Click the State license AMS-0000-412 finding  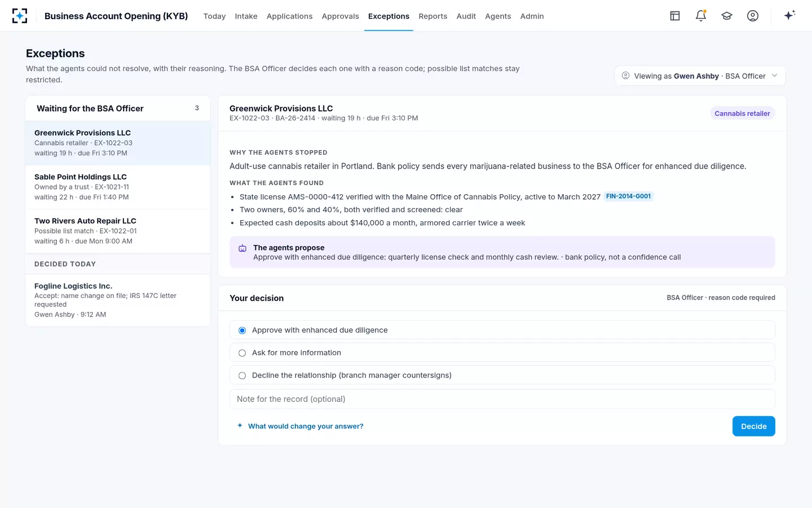(x=420, y=197)
